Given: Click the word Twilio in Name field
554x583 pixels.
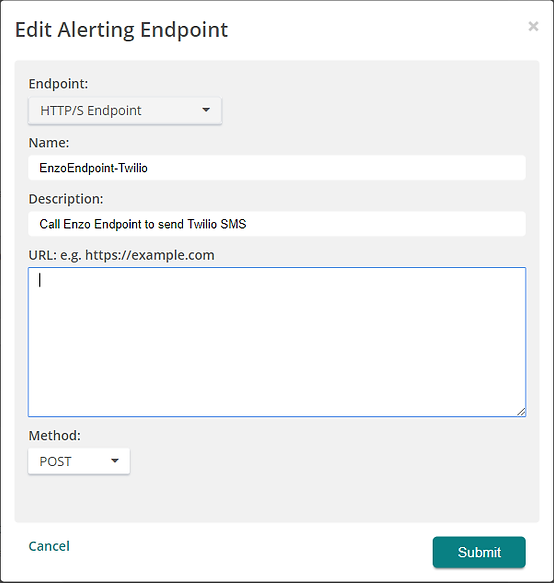Looking at the screenshot, I should pyautogui.click(x=133, y=168).
